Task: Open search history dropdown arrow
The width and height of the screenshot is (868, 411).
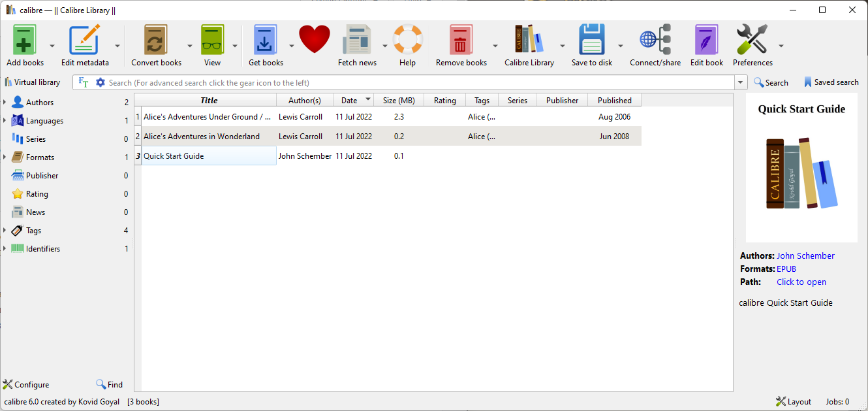Action: tap(741, 82)
